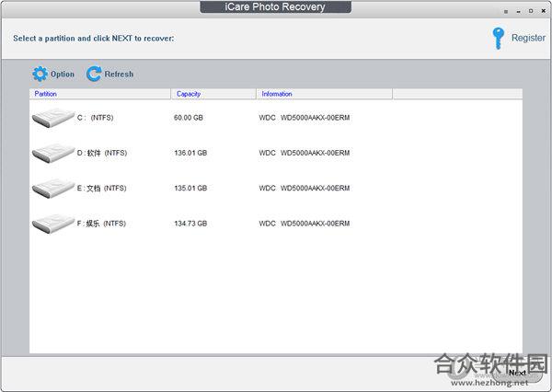
Task: Click the WDC info in F: row
Action: (305, 224)
